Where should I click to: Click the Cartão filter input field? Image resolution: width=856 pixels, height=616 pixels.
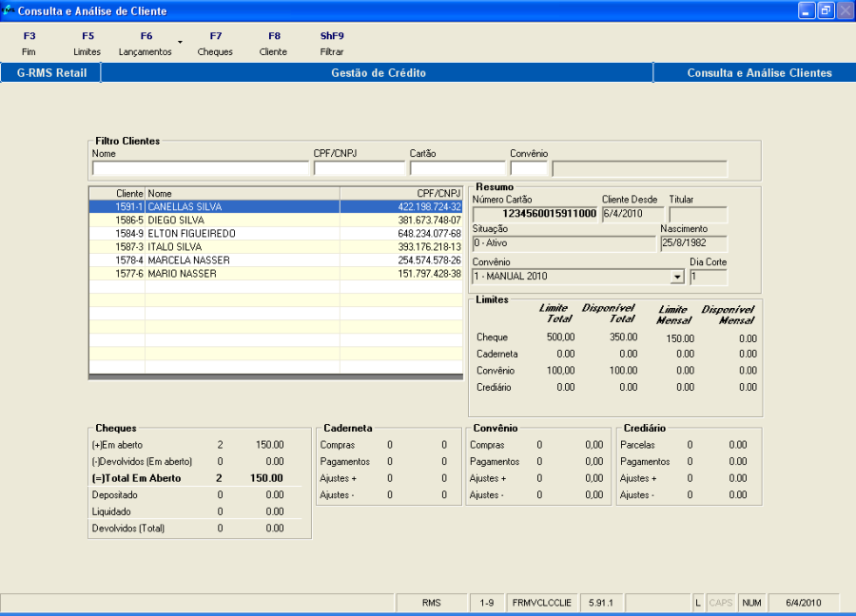457,168
